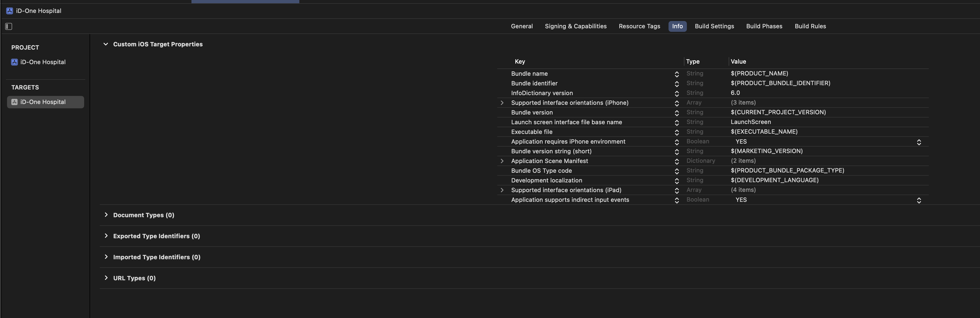Click the $(CURRENT_PROJECT_VERSION) value
The height and width of the screenshot is (318, 980).
[778, 112]
